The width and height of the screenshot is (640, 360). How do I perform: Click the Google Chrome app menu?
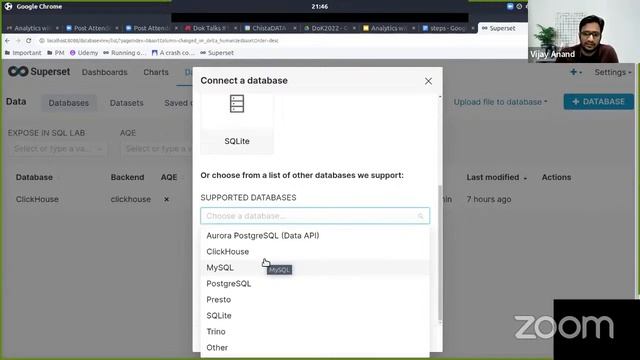34,7
